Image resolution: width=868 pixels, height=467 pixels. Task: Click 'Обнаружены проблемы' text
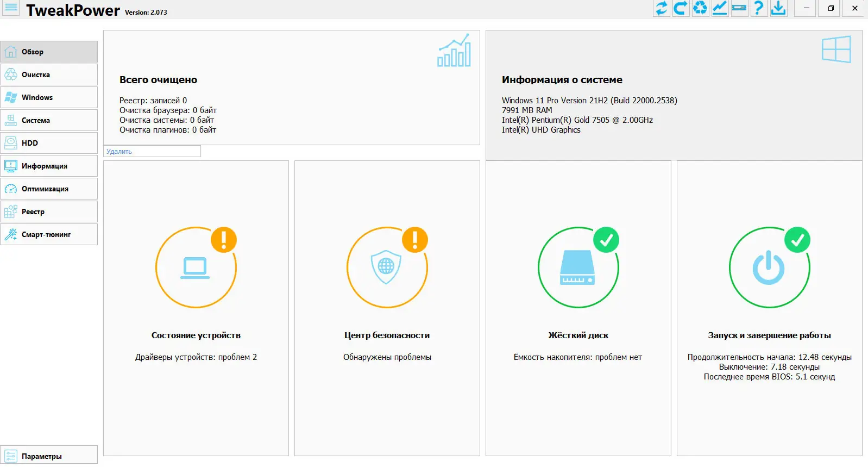tap(387, 357)
